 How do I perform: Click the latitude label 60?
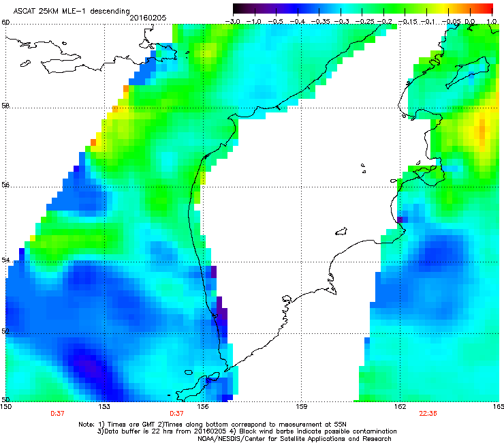pyautogui.click(x=5, y=22)
